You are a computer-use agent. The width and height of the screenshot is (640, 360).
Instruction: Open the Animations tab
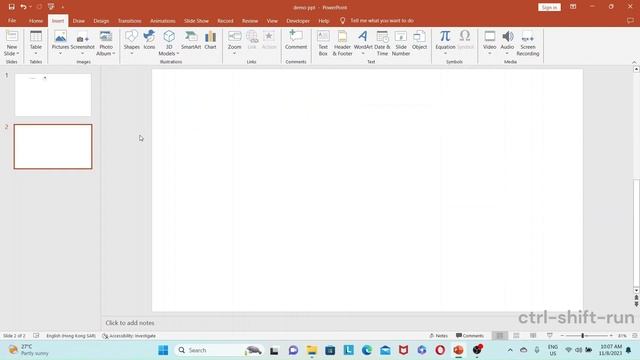coord(163,20)
